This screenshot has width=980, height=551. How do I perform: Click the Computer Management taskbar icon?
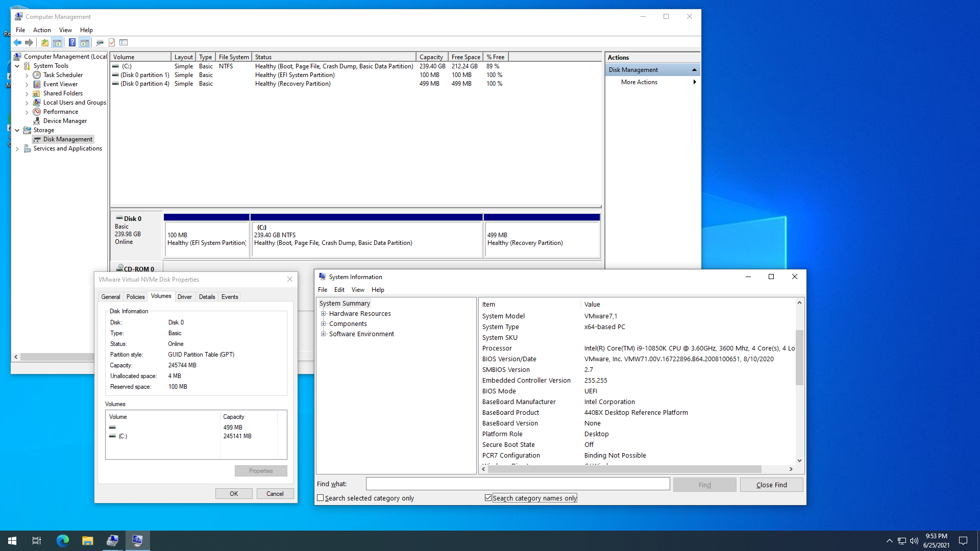coord(112,541)
